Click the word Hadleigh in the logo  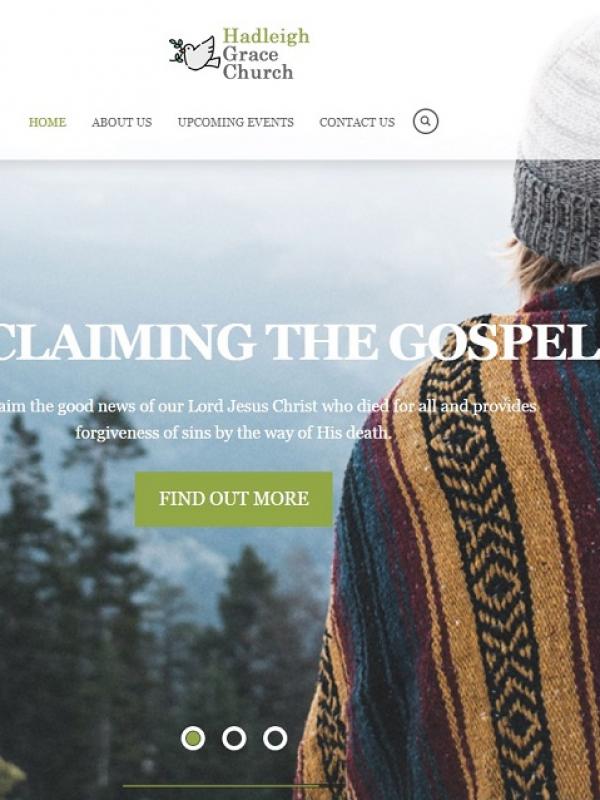266,37
